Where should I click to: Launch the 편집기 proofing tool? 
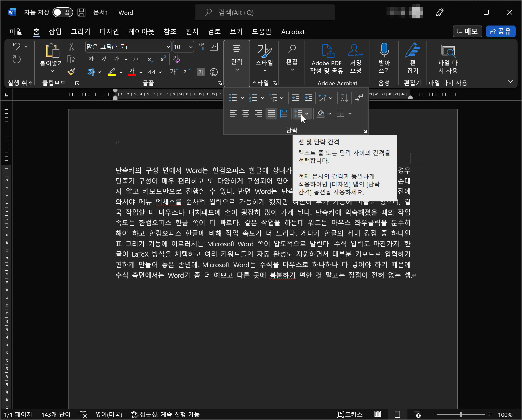[412, 59]
